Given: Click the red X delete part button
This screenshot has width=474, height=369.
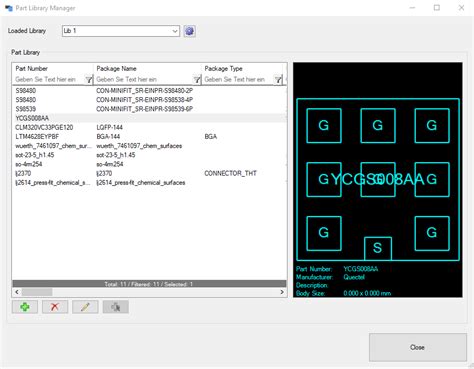Looking at the screenshot, I should pyautogui.click(x=55, y=307).
